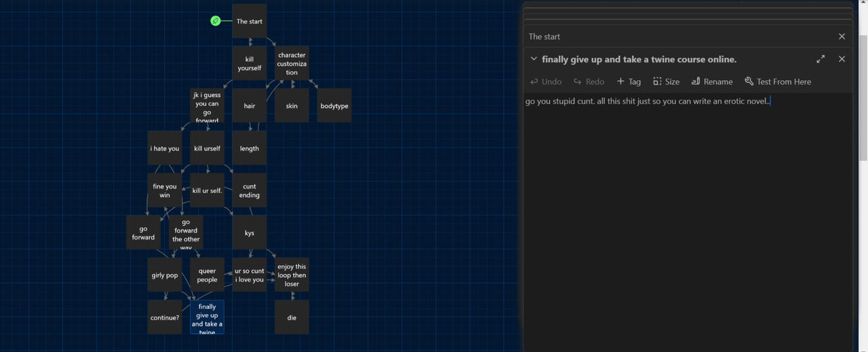Viewport: 868px width, 352px height.
Task: Rename the current passage
Action: point(711,81)
